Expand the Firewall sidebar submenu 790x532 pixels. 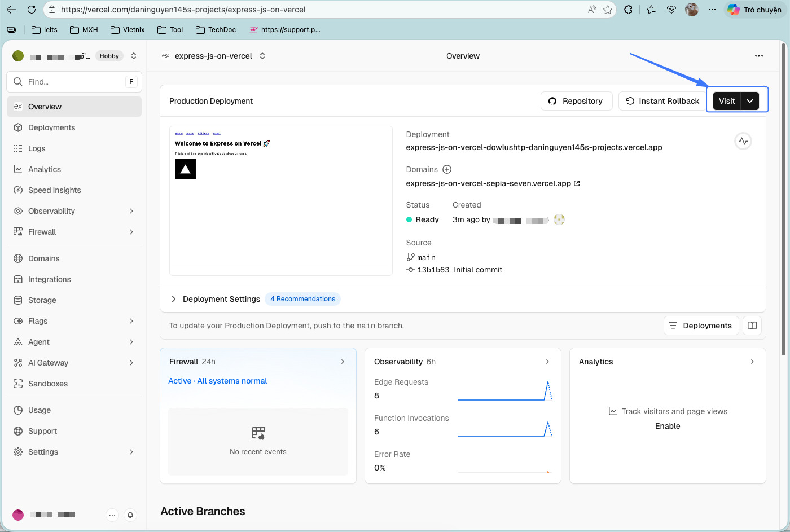tap(131, 232)
